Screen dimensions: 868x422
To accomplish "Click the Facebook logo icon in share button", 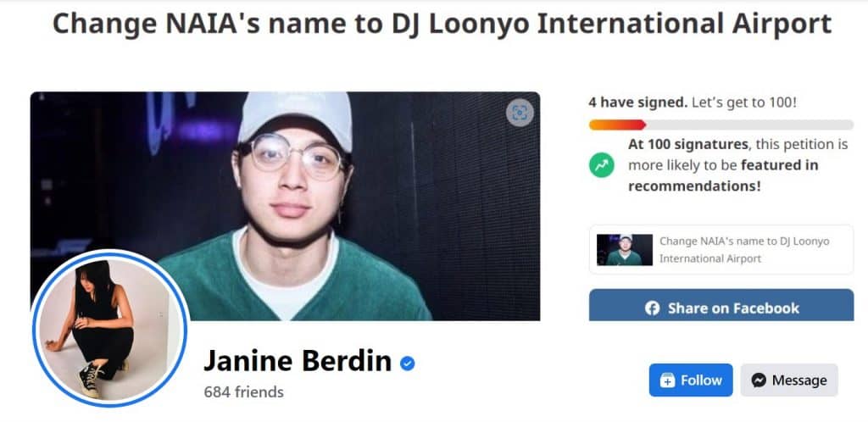I will tap(652, 308).
